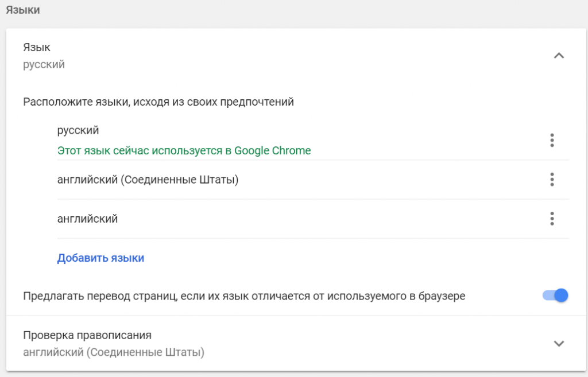The width and height of the screenshot is (588, 377).
Task: Click the Расположите языки instruction text
Action: tap(158, 102)
